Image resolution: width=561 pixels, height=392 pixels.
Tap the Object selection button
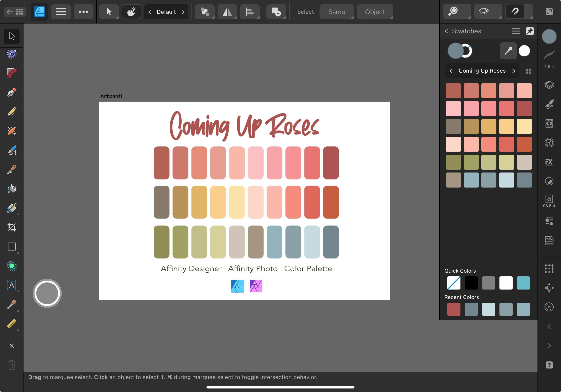[374, 12]
